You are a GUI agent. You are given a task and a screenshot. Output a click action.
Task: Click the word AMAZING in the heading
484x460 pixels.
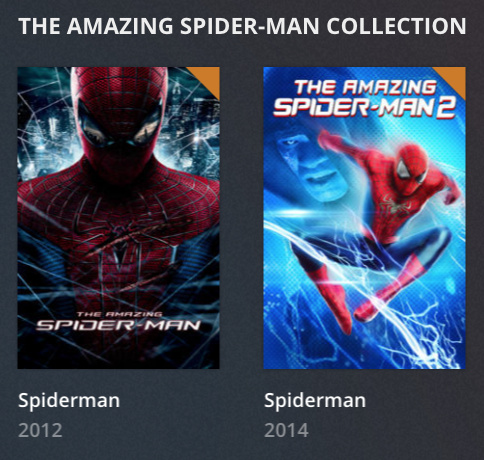point(120,26)
